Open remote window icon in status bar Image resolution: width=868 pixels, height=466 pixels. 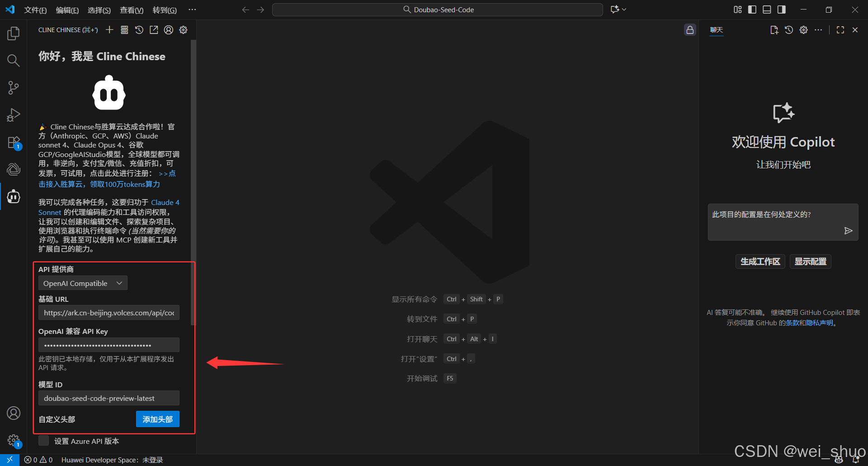click(9, 460)
